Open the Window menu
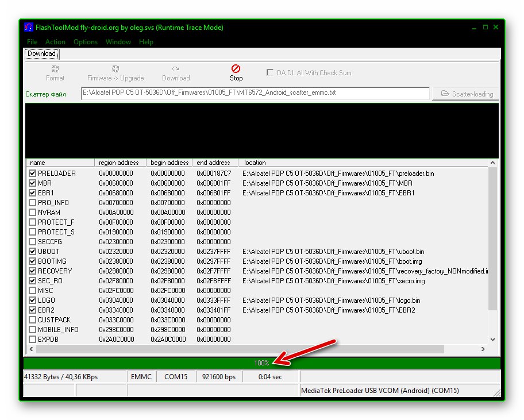Screen dimensions: 524x420 [118, 42]
